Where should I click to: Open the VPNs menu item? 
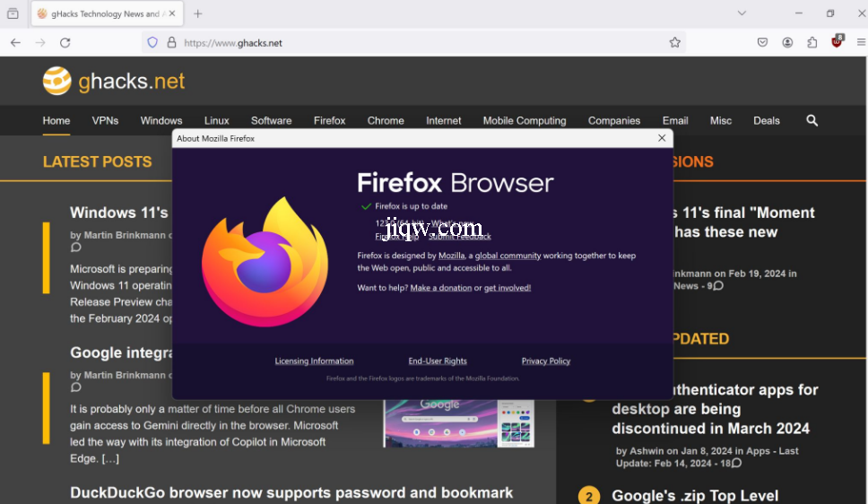[x=105, y=121]
